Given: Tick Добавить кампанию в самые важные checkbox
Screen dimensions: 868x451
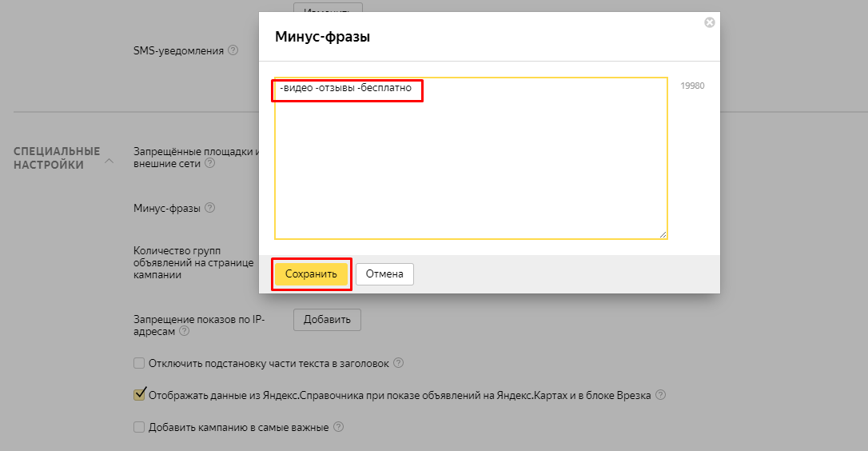Looking at the screenshot, I should [139, 427].
